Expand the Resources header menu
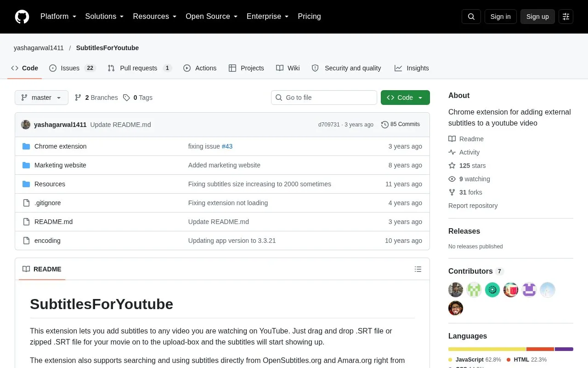588x368 pixels. coord(155,17)
